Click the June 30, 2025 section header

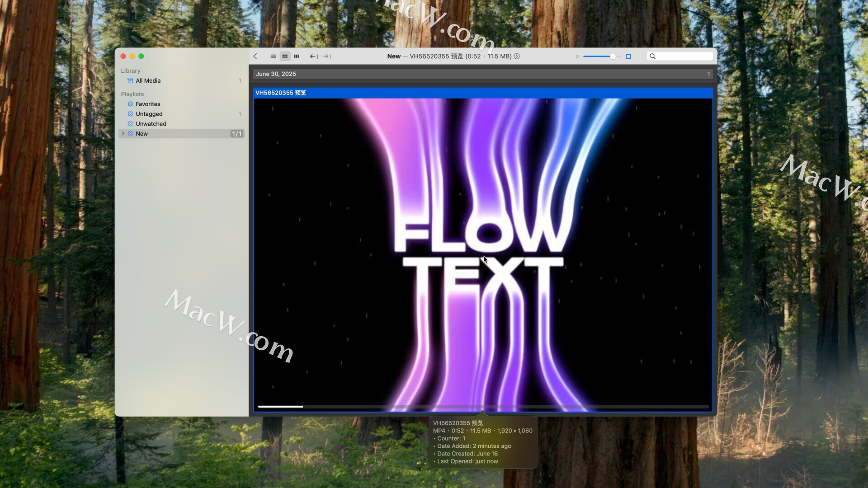pos(483,74)
